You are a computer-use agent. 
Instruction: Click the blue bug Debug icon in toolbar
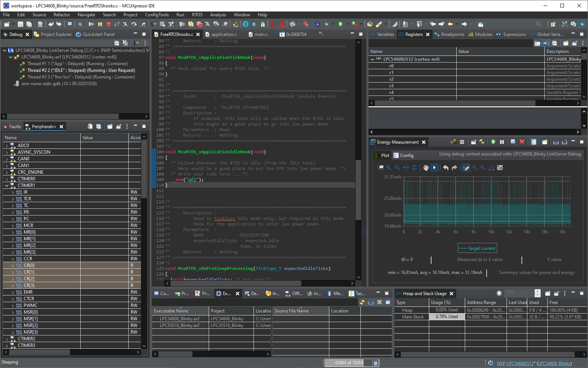point(317,24)
